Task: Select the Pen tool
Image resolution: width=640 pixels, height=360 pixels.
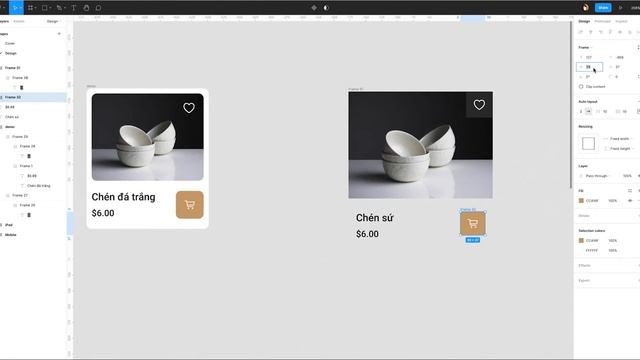Action: click(60, 8)
